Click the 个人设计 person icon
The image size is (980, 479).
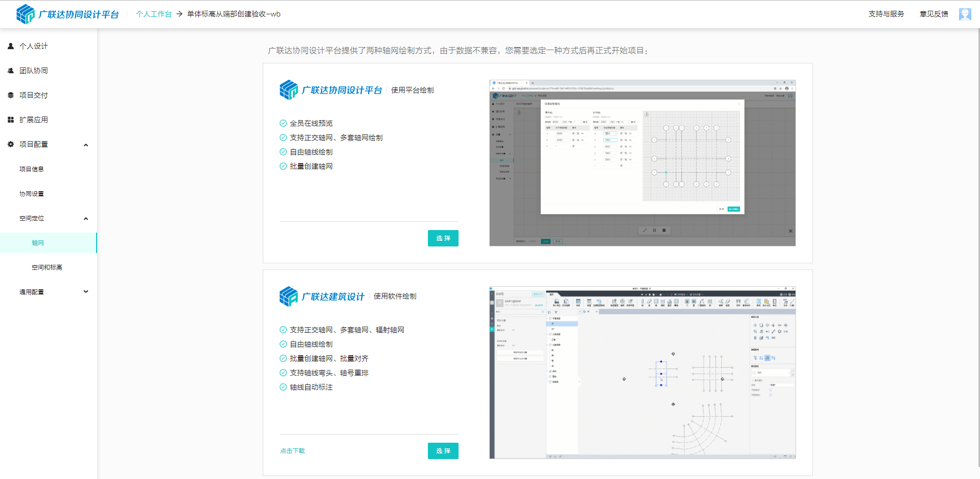11,46
